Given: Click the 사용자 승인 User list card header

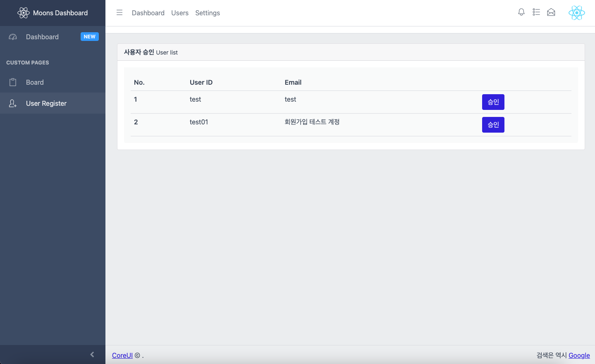Looking at the screenshot, I should pos(151,52).
